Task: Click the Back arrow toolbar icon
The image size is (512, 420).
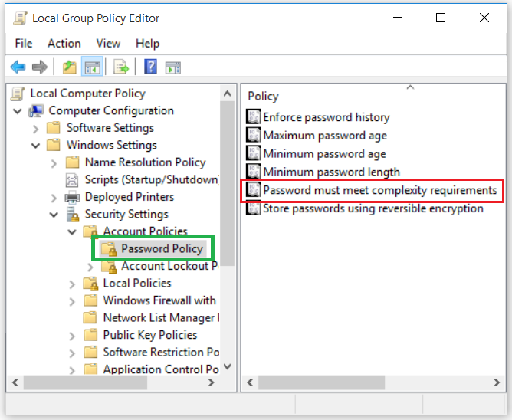Action: coord(18,67)
